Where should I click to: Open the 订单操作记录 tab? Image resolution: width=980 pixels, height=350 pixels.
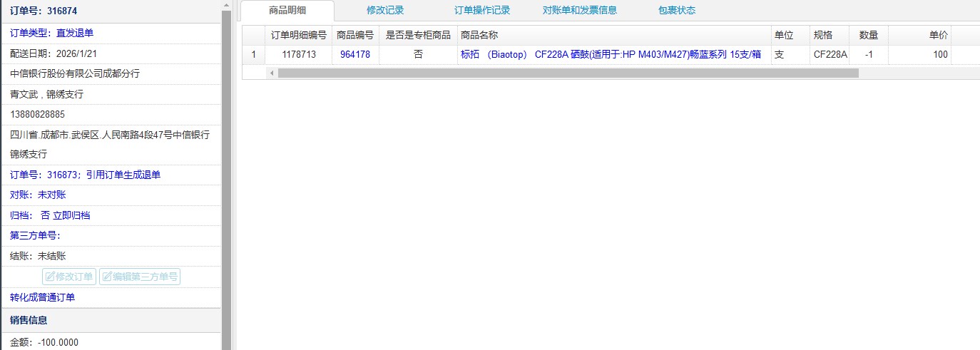[x=481, y=11]
